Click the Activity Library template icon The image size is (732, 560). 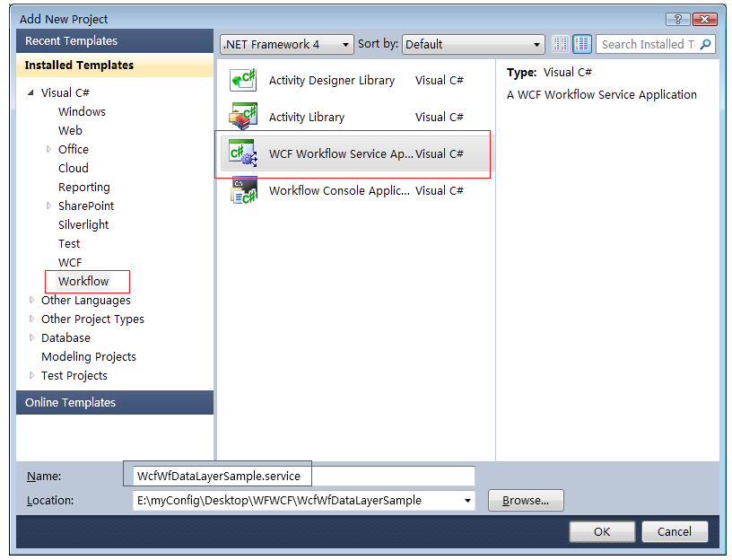[243, 117]
